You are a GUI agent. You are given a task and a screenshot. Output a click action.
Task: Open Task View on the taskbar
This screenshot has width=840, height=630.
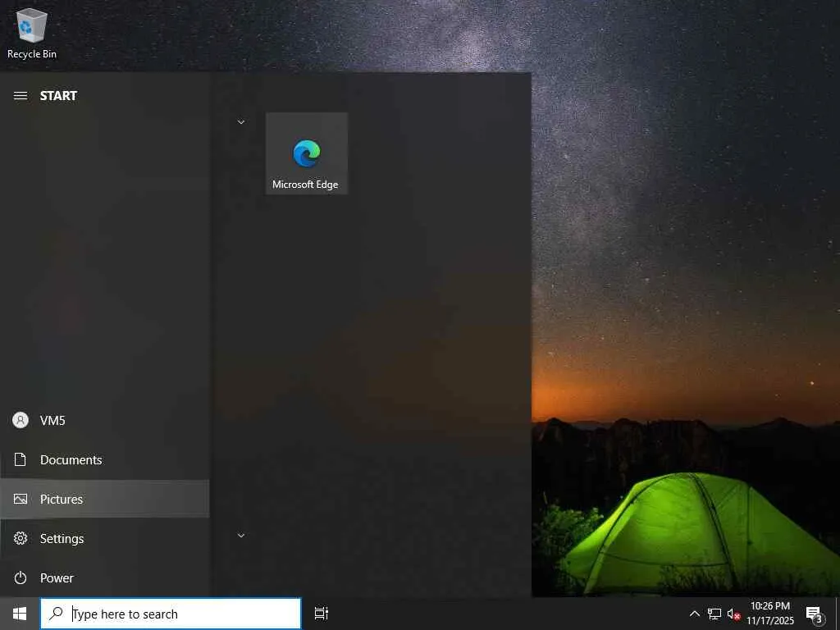tap(322, 614)
